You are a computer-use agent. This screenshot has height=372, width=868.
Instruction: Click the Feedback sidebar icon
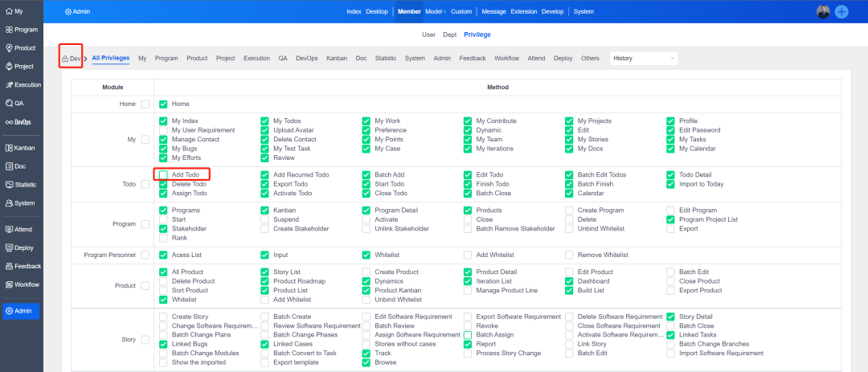(9, 266)
